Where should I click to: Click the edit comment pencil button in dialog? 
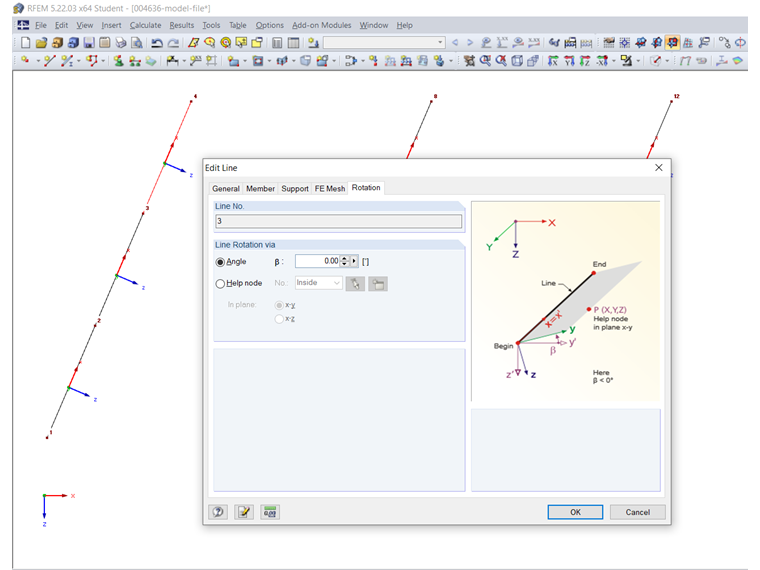(244, 512)
